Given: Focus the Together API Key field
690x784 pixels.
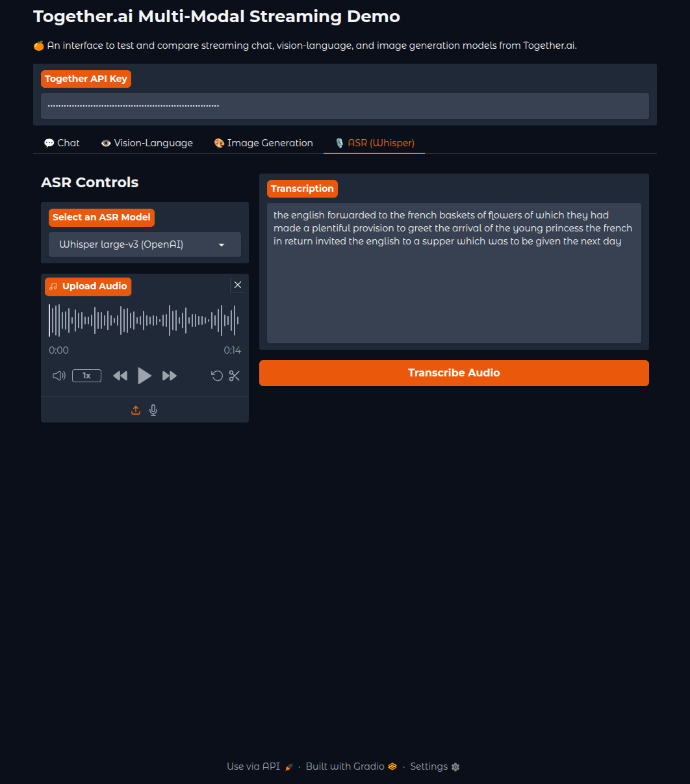Looking at the screenshot, I should coord(344,106).
